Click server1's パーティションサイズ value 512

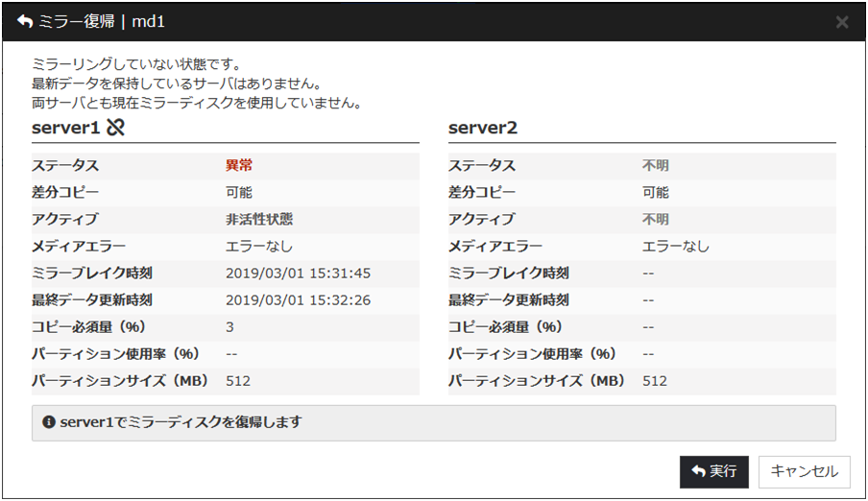[238, 381]
